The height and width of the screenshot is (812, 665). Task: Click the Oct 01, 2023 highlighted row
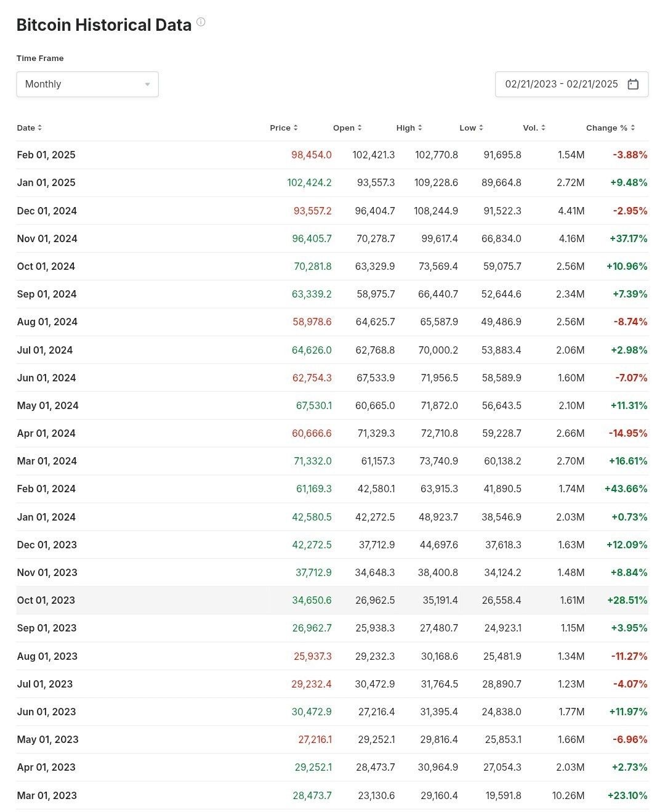(x=332, y=600)
